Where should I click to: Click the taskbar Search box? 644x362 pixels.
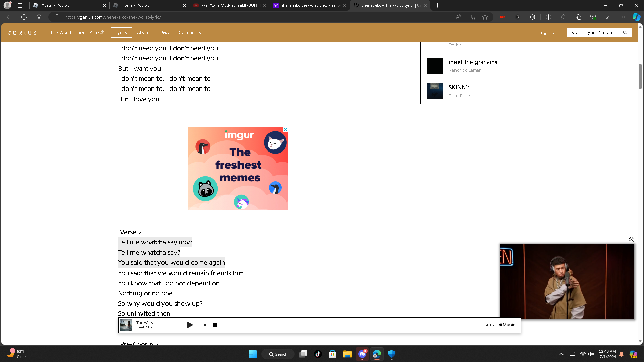click(278, 354)
